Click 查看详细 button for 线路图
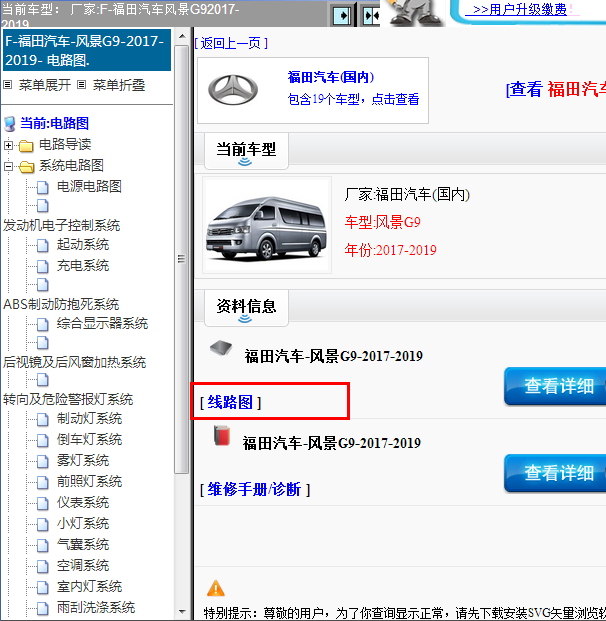Screen dimensions: 606x621 pos(555,386)
